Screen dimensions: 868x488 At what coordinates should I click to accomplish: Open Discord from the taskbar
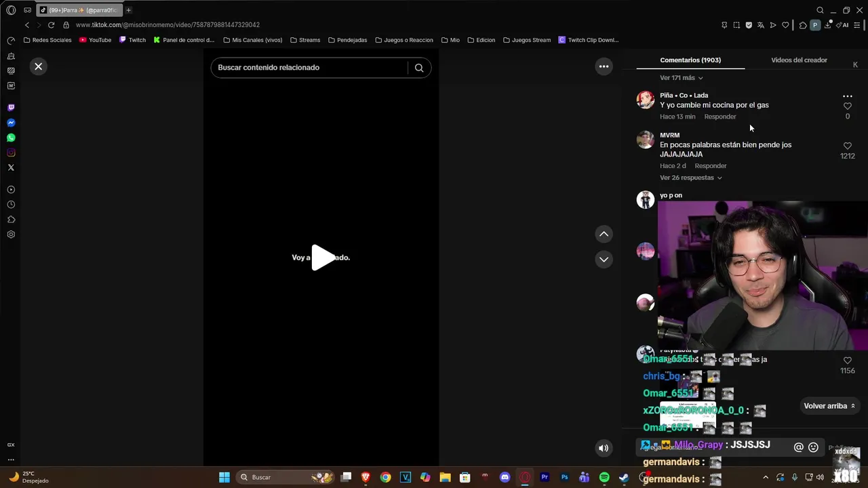[505, 477]
